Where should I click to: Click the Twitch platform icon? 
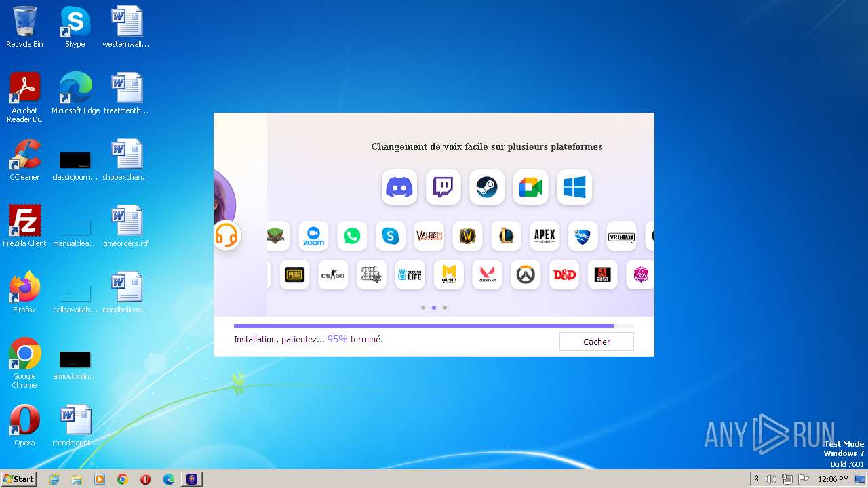click(443, 187)
